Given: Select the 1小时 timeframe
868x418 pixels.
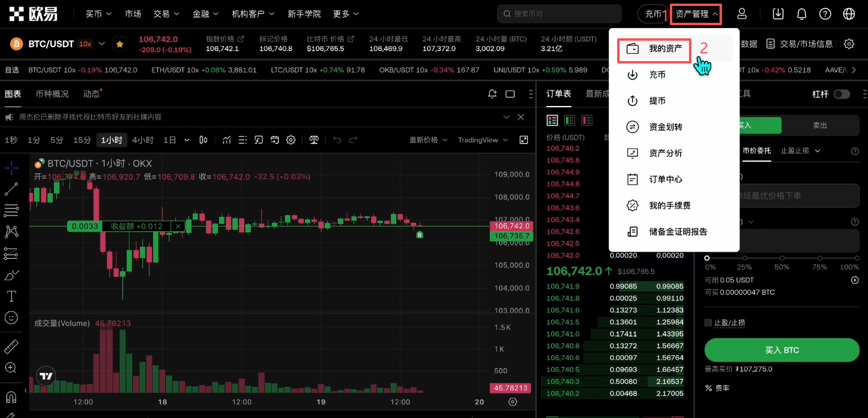Looking at the screenshot, I should point(111,140).
